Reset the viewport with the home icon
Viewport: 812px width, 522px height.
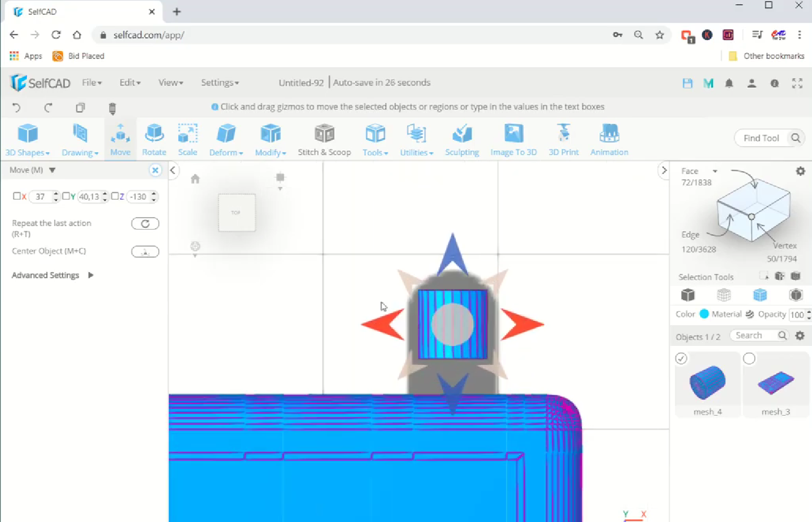195,179
